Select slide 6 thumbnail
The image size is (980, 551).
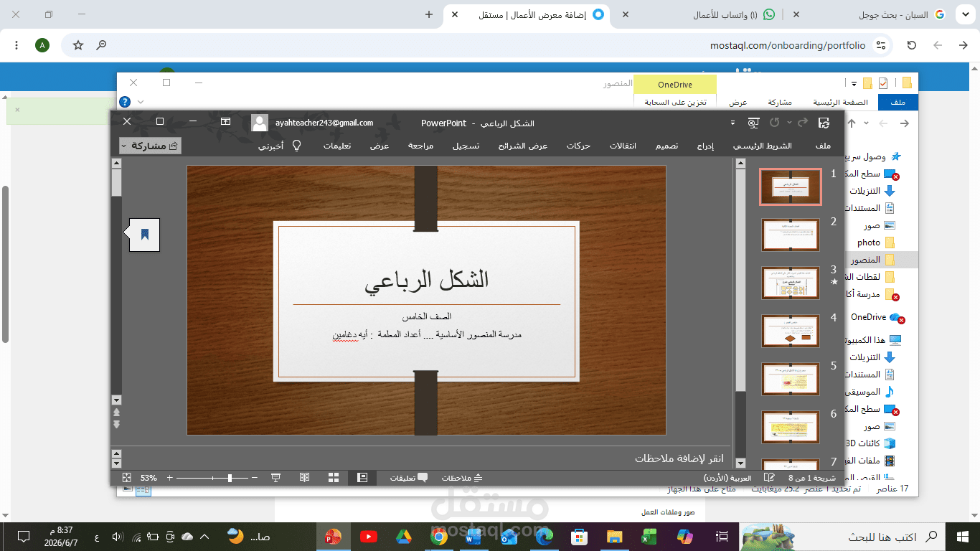(x=790, y=427)
